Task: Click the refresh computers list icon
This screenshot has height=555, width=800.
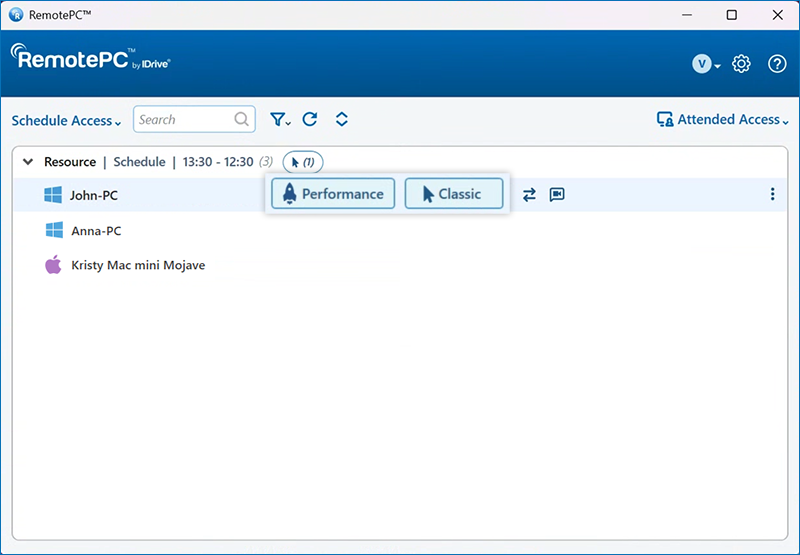Action: (310, 120)
